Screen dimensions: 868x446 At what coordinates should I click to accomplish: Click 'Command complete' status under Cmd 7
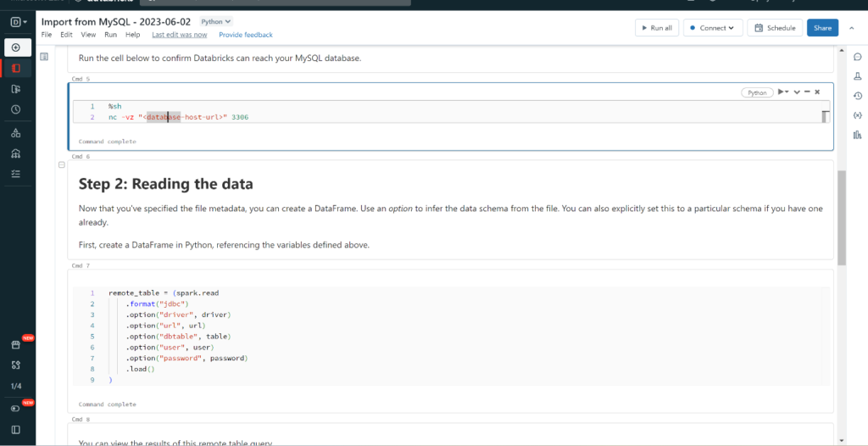click(x=108, y=404)
